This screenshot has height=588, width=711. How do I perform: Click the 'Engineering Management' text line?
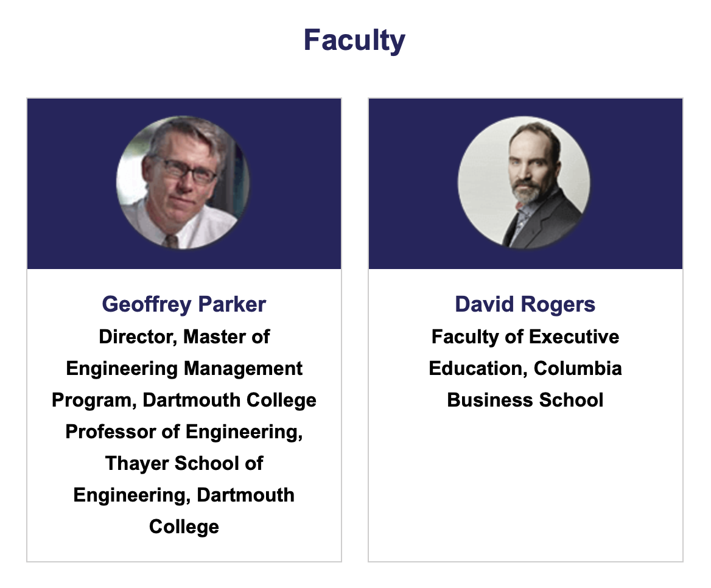click(x=184, y=368)
